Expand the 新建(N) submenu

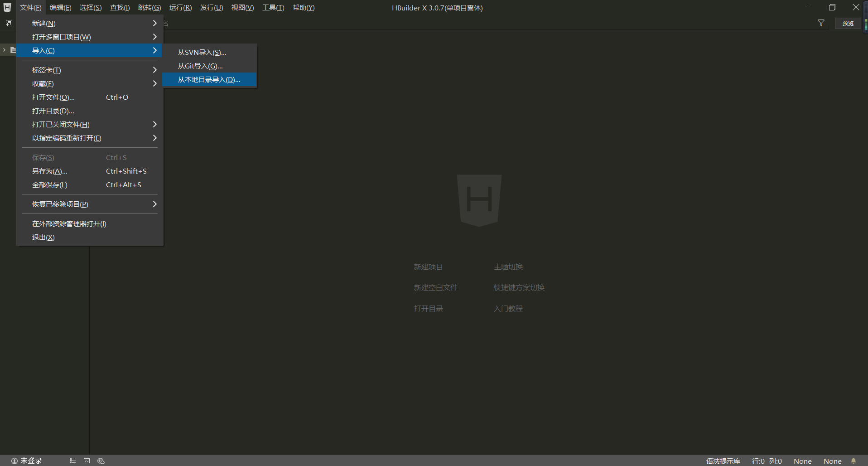click(x=90, y=23)
